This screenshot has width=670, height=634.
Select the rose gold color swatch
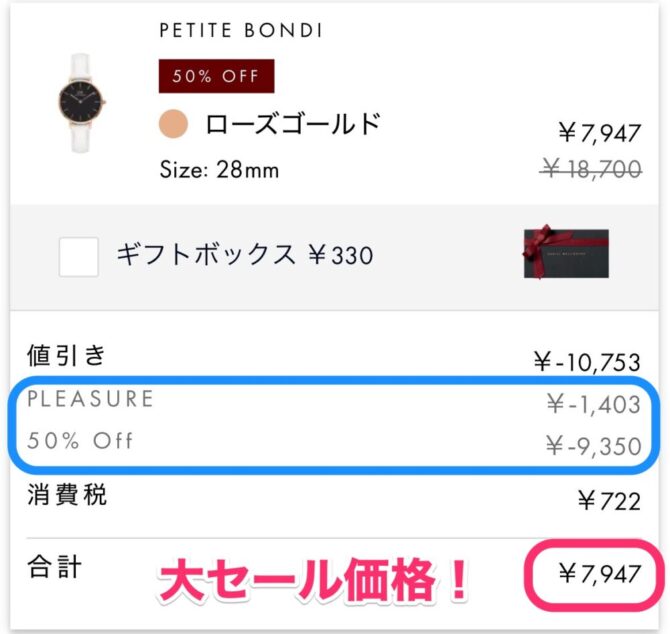pos(175,125)
